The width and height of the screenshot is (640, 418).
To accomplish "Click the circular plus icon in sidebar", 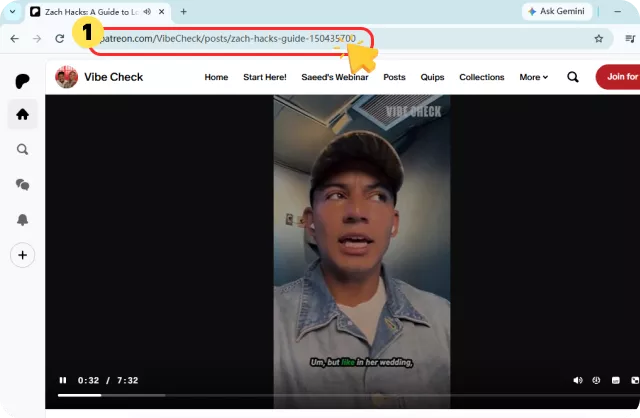I will (x=22, y=255).
